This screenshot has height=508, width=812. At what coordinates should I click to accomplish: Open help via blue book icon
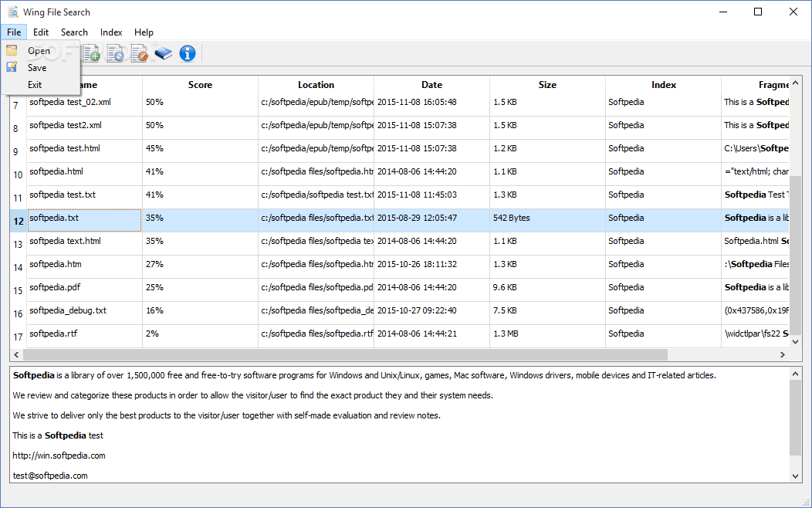pyautogui.click(x=163, y=53)
